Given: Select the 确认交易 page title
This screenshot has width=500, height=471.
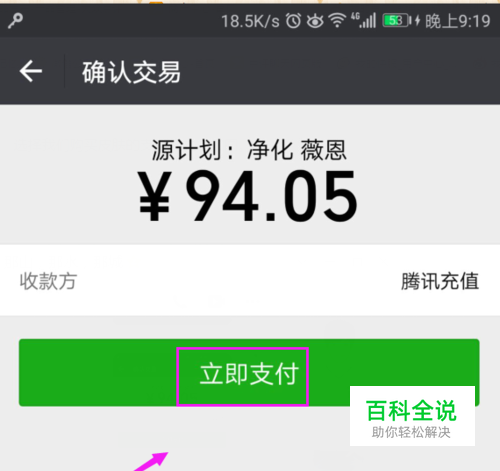Looking at the screenshot, I should coord(131,72).
